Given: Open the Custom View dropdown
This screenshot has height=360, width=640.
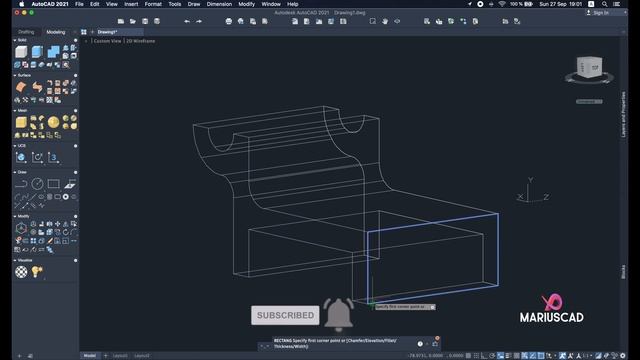Looking at the screenshot, I should [x=107, y=41].
